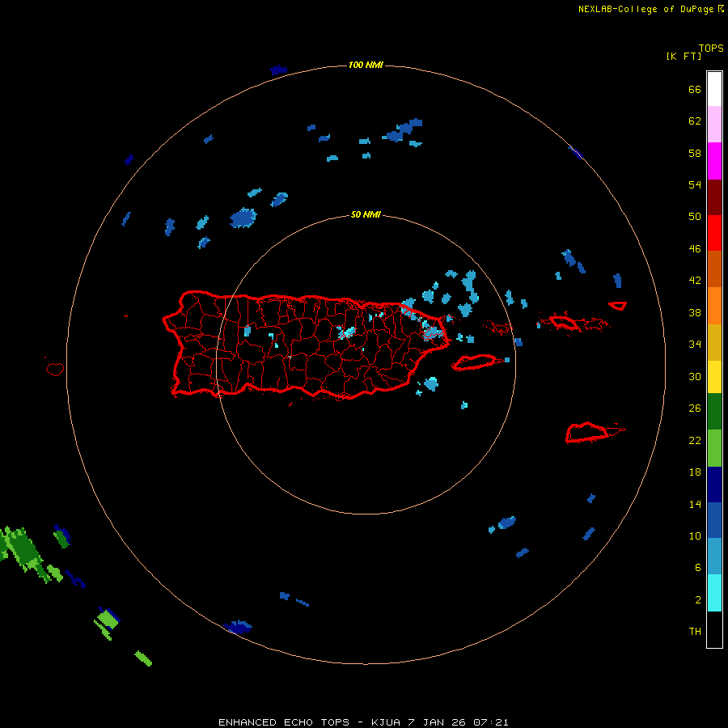This screenshot has width=728, height=728.
Task: Click the ENHANCED ECHO TOPS caption text
Action: pyautogui.click(x=284, y=722)
